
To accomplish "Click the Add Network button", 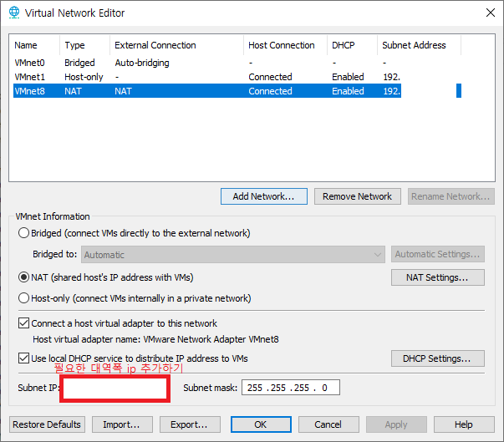I will point(264,196).
